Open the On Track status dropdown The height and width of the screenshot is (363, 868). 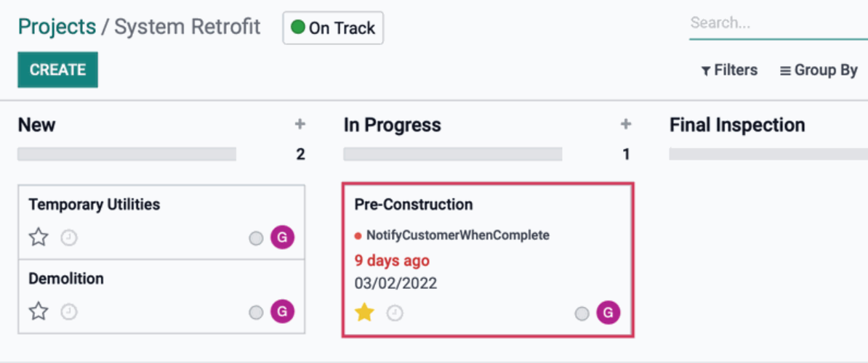point(333,28)
